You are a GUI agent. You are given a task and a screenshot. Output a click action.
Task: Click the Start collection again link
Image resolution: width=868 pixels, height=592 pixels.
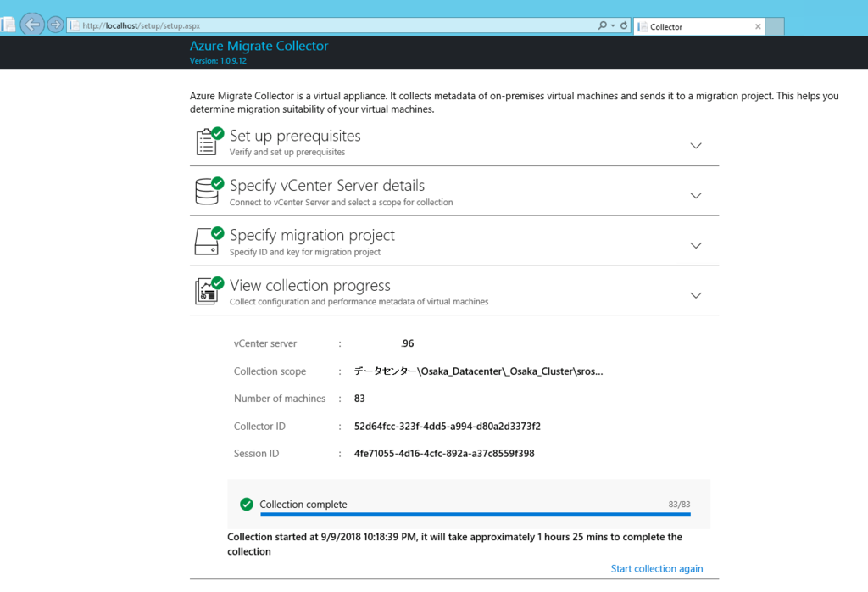(x=657, y=569)
